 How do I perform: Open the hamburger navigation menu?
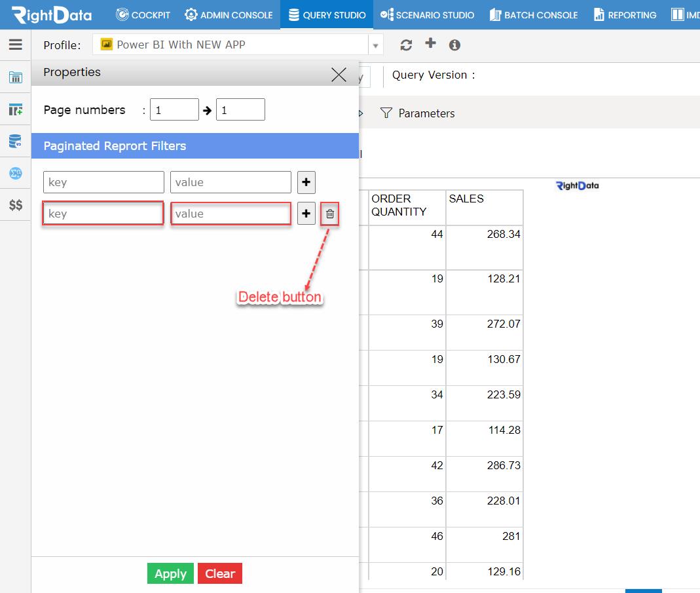tap(16, 45)
